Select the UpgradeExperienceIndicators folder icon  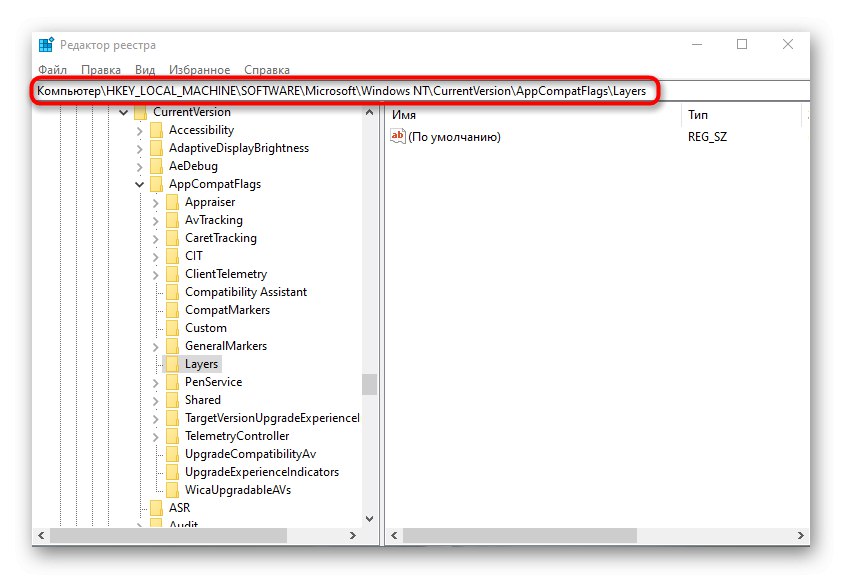172,472
